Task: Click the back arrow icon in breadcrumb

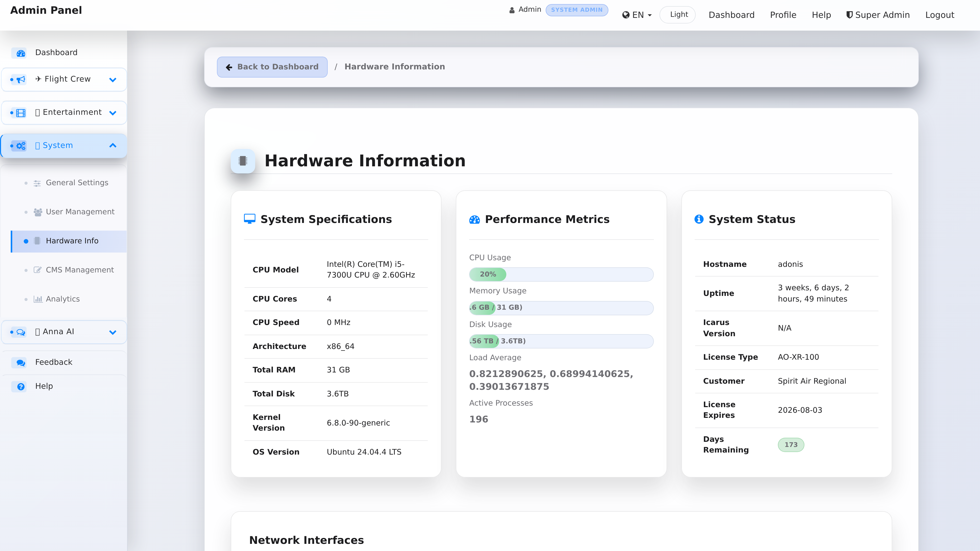Action: pyautogui.click(x=229, y=67)
